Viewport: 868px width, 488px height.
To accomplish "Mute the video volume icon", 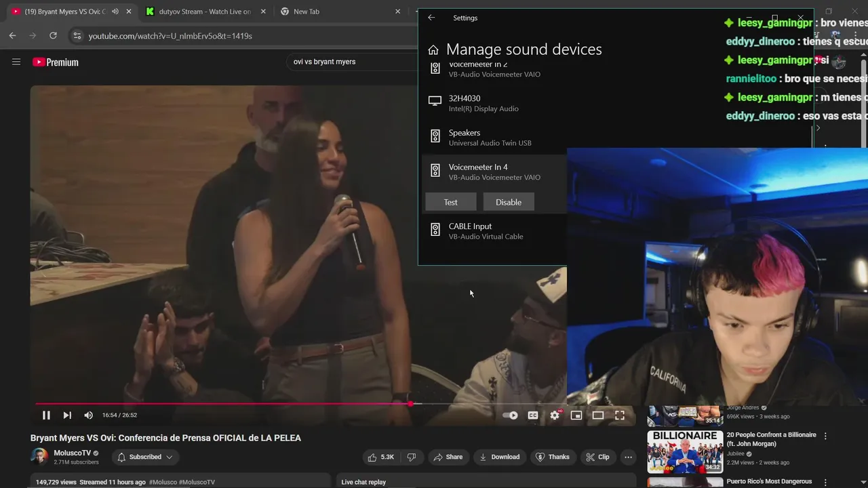I will click(x=88, y=415).
